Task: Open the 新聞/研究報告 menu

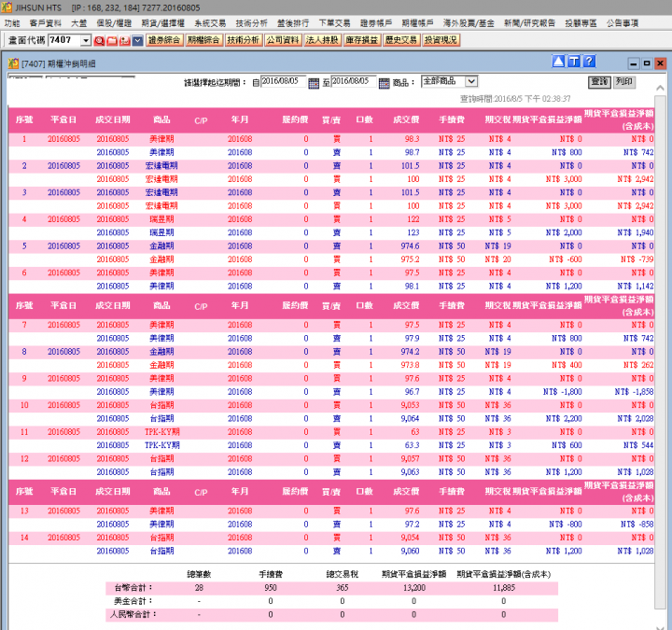Action: point(530,23)
